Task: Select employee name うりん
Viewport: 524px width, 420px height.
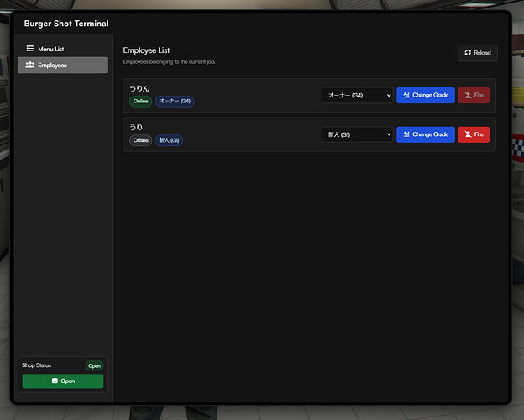Action: (x=139, y=88)
